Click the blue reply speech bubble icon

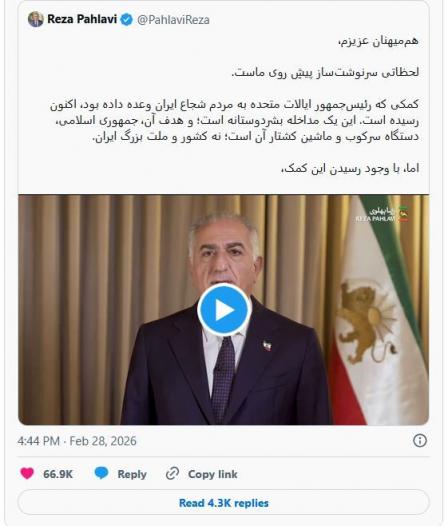click(101, 473)
